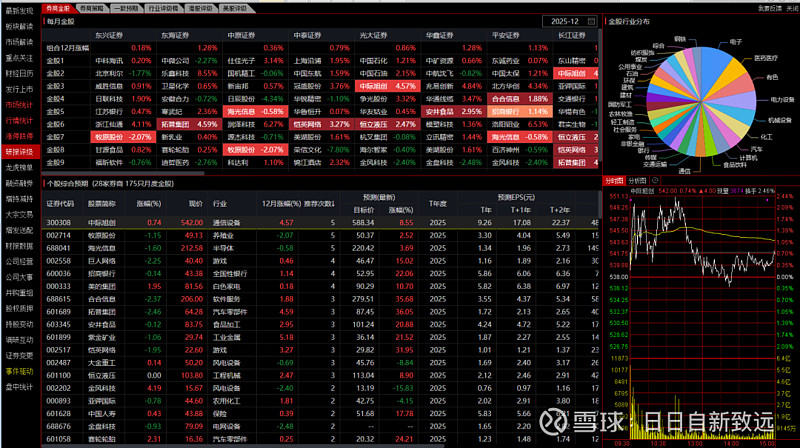Image resolution: width=800 pixels, height=448 pixels.
Task: Click the 中泰证券 broker column header
Action: [x=308, y=35]
